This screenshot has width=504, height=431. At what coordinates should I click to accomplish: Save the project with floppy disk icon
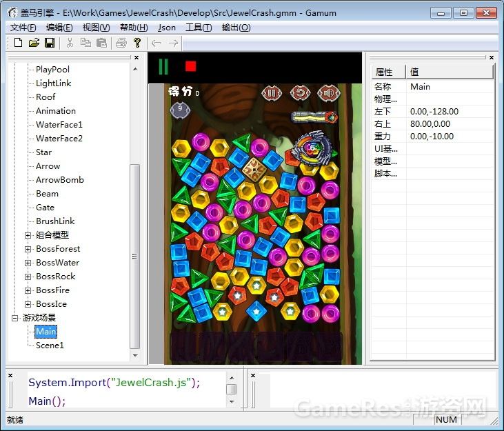coord(50,43)
